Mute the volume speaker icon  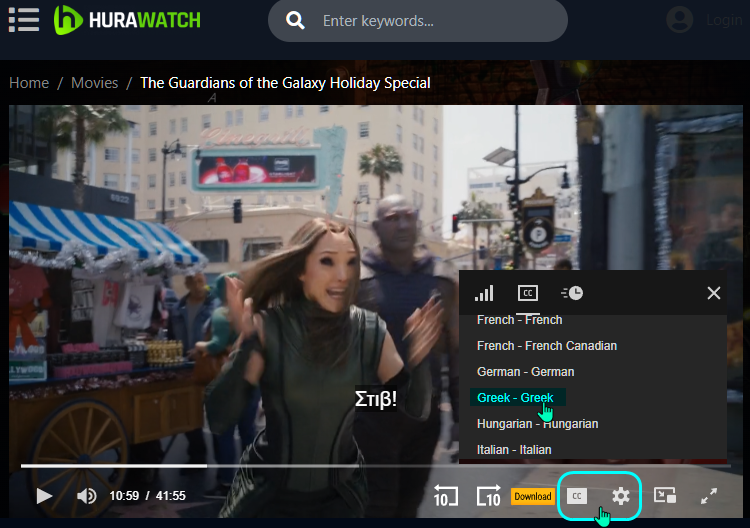pyautogui.click(x=87, y=496)
